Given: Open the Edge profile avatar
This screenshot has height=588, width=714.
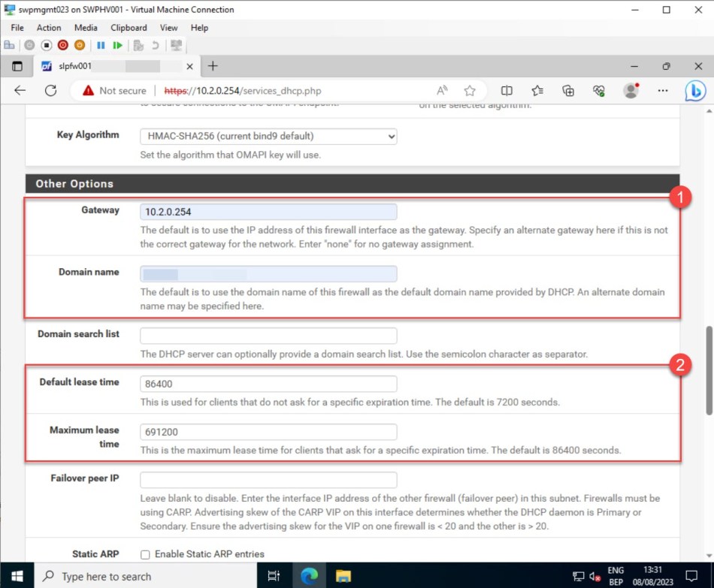Looking at the screenshot, I should [631, 90].
